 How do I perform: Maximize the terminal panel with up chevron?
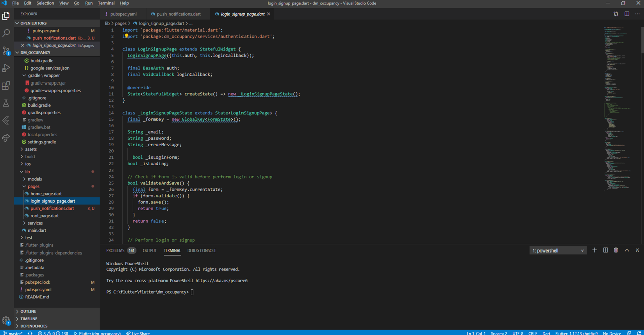[627, 250]
